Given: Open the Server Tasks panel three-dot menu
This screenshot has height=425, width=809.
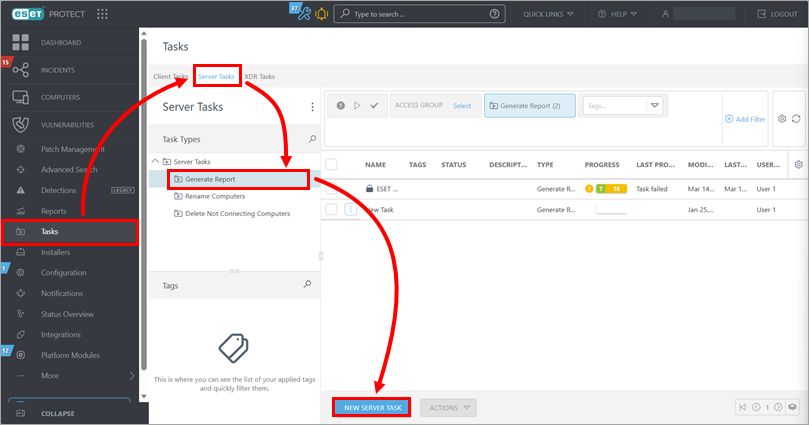Looking at the screenshot, I should pyautogui.click(x=312, y=107).
